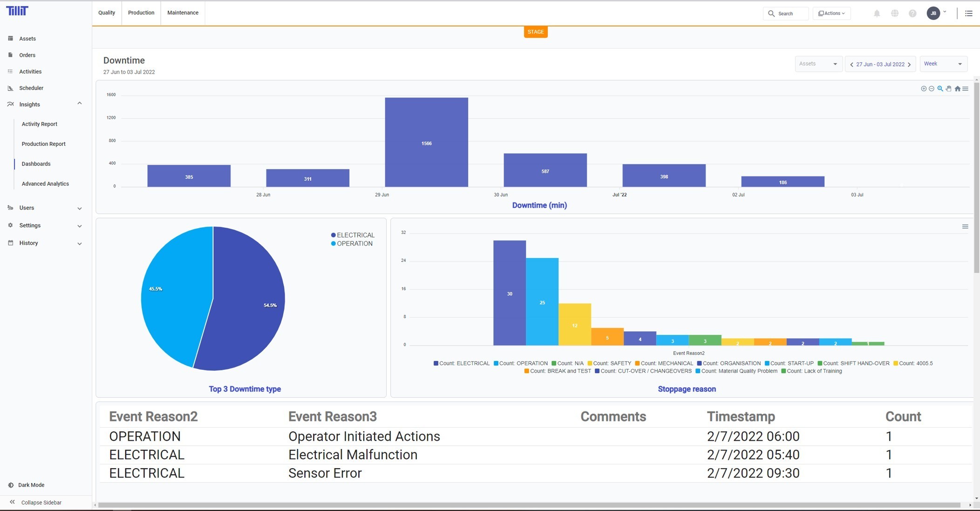Click the help question mark icon
The image size is (980, 511).
point(912,14)
